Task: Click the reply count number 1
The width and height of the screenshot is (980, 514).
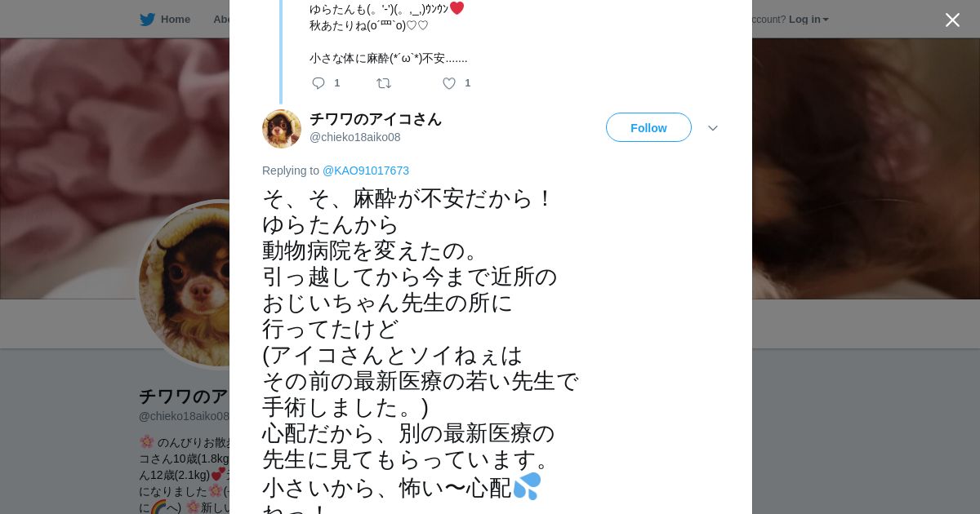Action: 337,83
